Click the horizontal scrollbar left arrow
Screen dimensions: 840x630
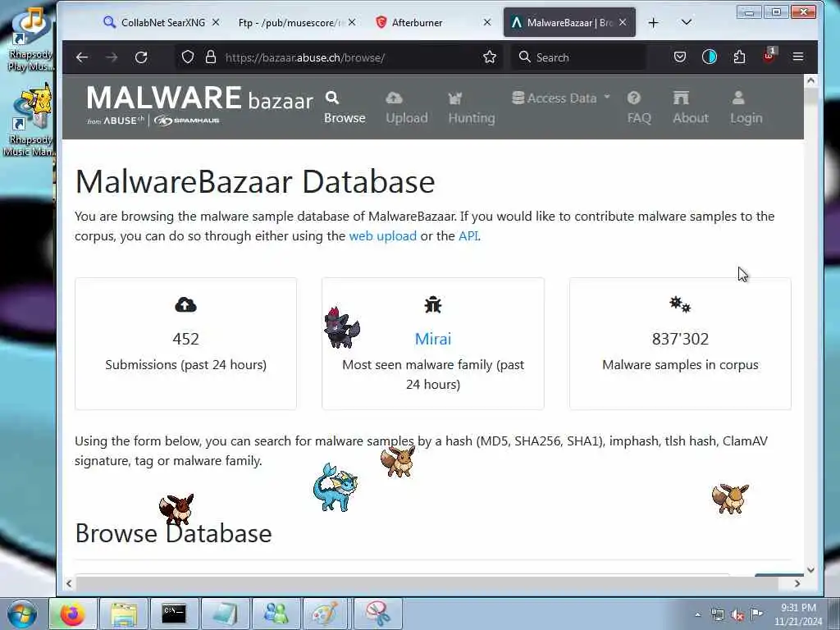point(69,584)
